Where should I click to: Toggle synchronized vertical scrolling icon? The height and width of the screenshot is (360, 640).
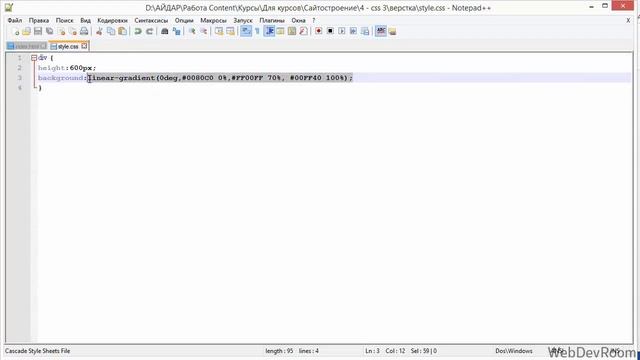point(219,31)
